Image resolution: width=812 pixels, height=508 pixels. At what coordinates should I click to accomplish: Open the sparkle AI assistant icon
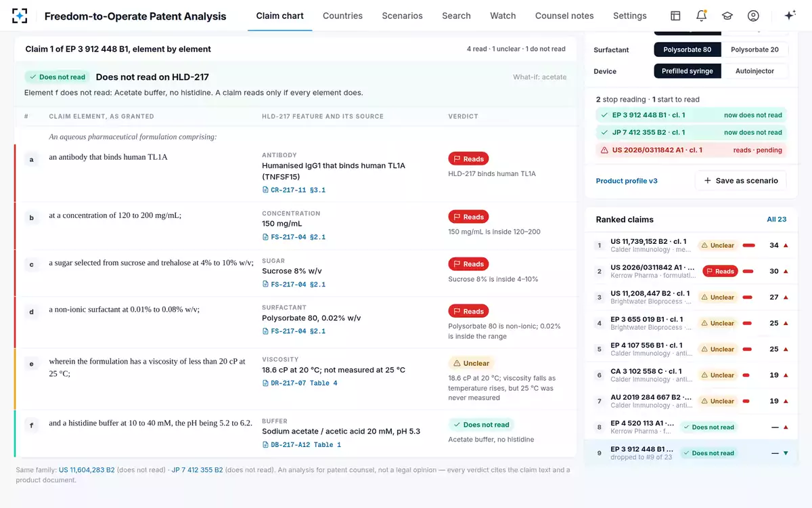click(789, 16)
